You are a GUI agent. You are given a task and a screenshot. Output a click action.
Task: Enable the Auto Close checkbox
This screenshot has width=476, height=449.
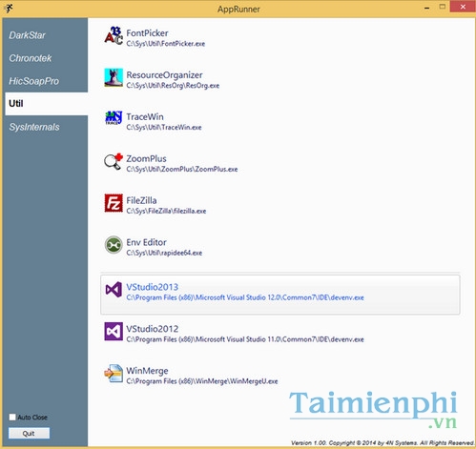coord(12,417)
